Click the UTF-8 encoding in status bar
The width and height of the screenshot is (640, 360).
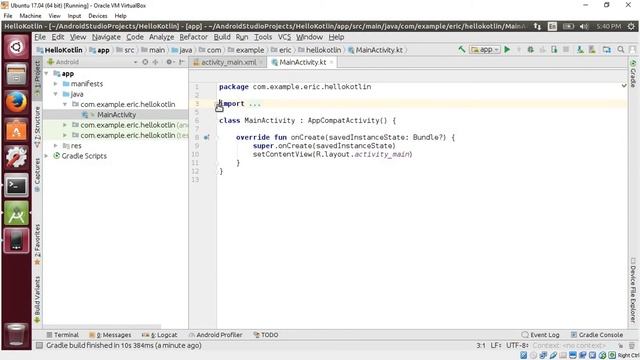(x=518, y=345)
